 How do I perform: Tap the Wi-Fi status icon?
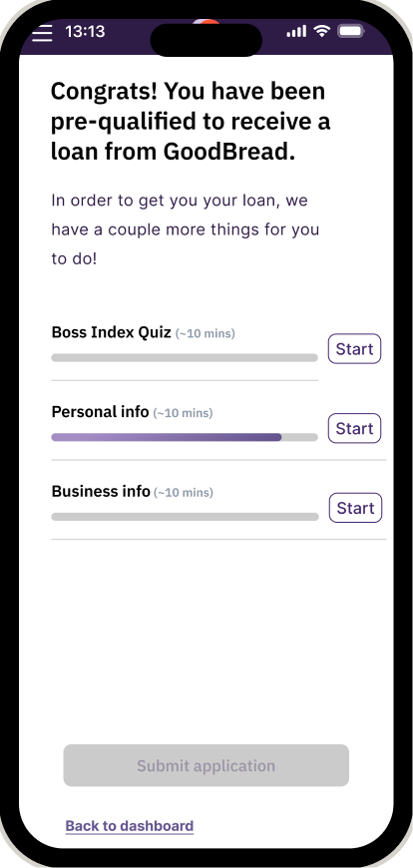[321, 31]
